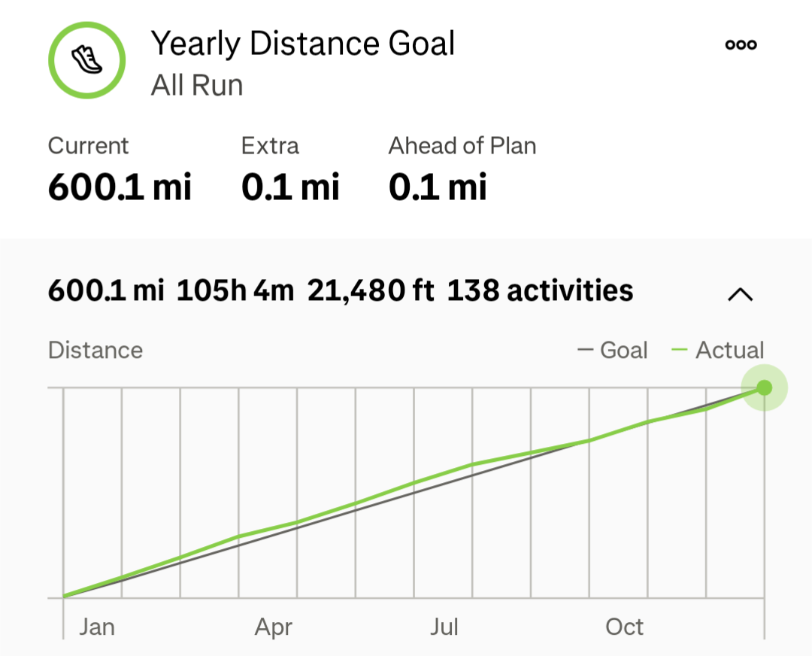Select the Oct label on the chart

tap(624, 627)
